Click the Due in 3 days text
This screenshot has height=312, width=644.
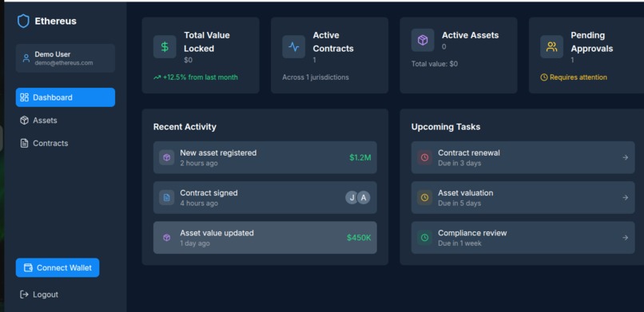pos(459,163)
